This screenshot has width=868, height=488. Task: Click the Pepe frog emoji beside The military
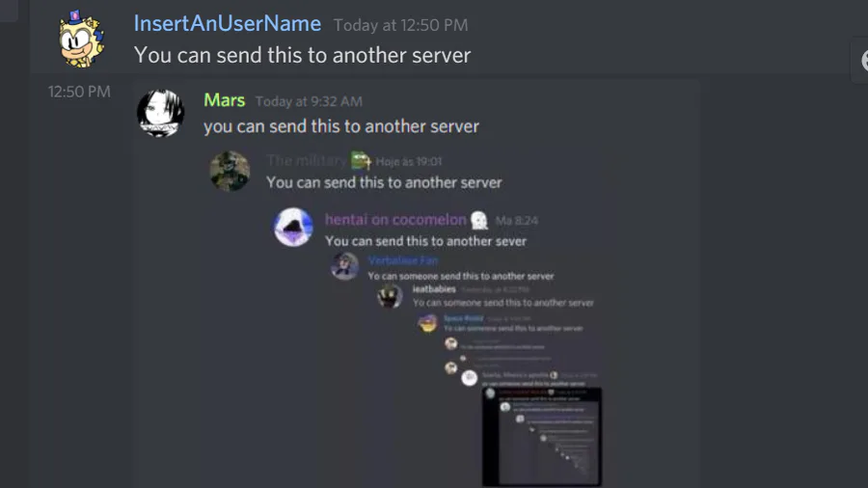(361, 160)
